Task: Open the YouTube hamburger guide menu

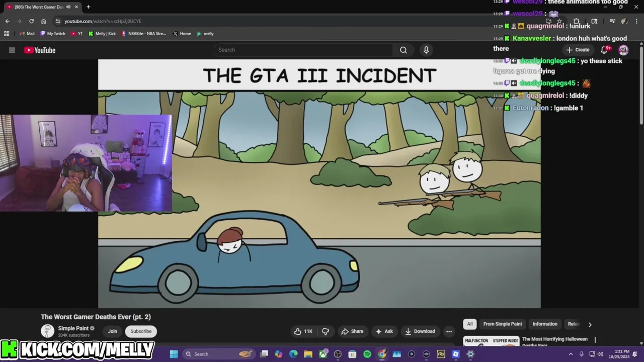Action: pyautogui.click(x=12, y=50)
